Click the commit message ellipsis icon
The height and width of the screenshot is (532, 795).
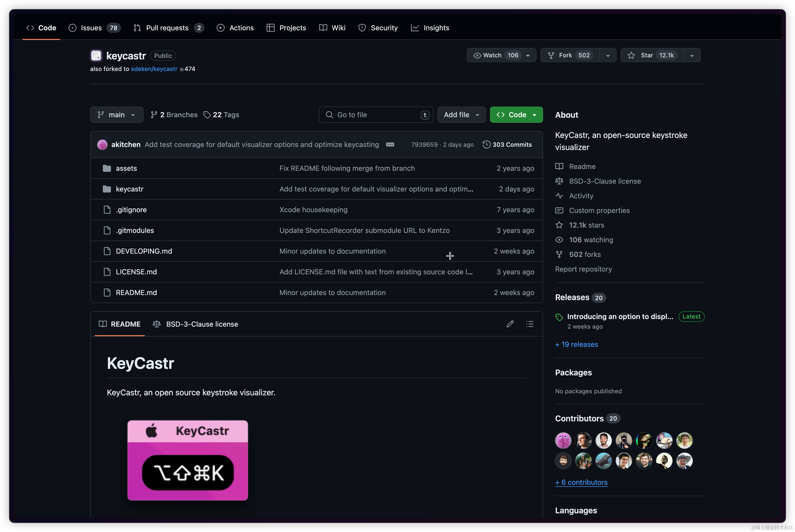click(390, 145)
